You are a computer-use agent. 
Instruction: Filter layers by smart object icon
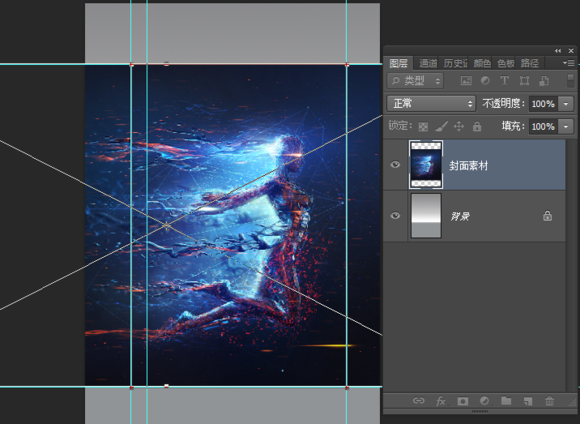pos(544,81)
